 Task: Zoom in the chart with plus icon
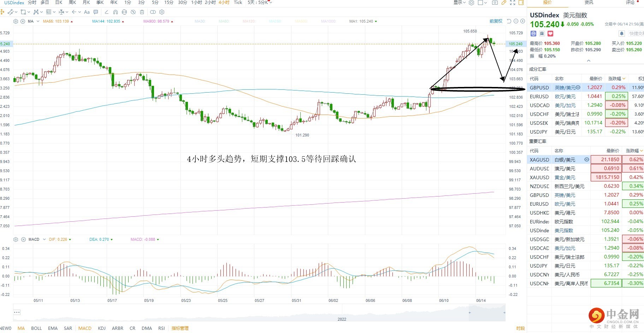coord(522,21)
